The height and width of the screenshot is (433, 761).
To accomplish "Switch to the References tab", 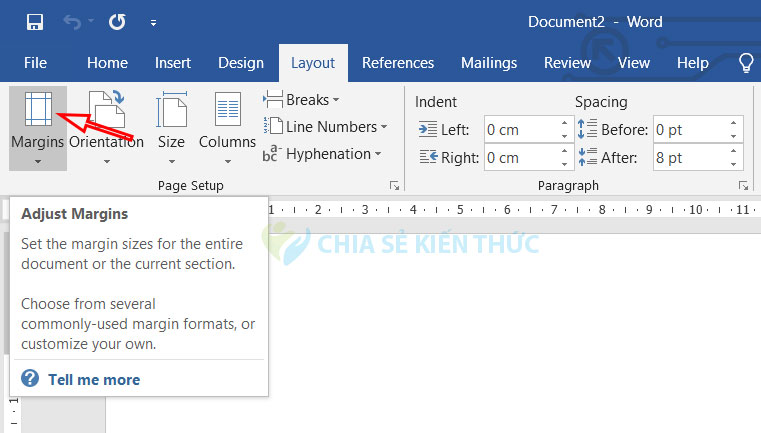I will pos(397,63).
